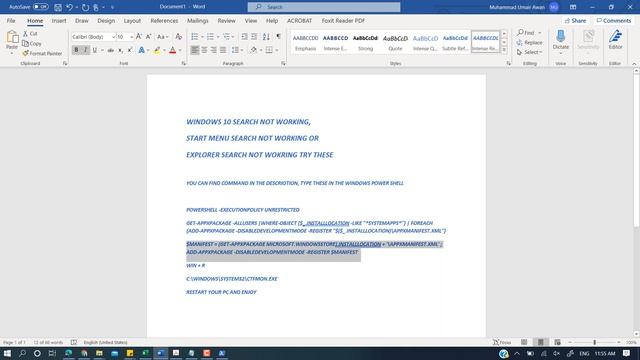
Task: Click the Paste icon in Clipboard group
Action: pos(12,38)
